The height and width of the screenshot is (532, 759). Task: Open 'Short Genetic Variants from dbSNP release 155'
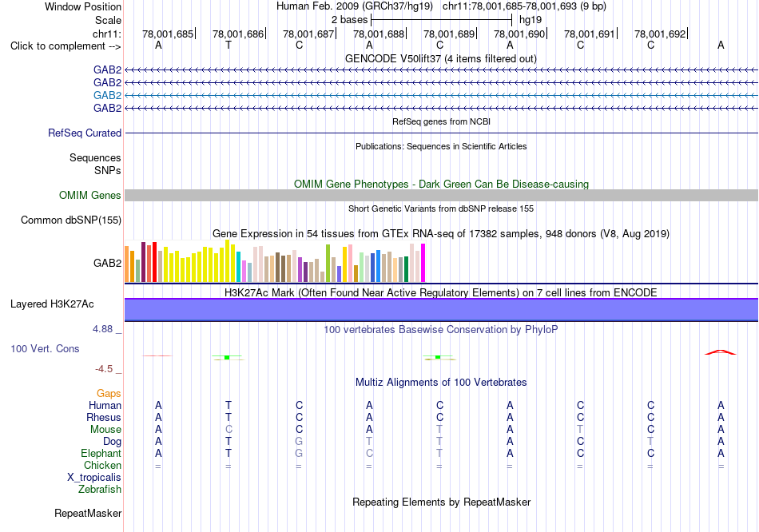441,208
